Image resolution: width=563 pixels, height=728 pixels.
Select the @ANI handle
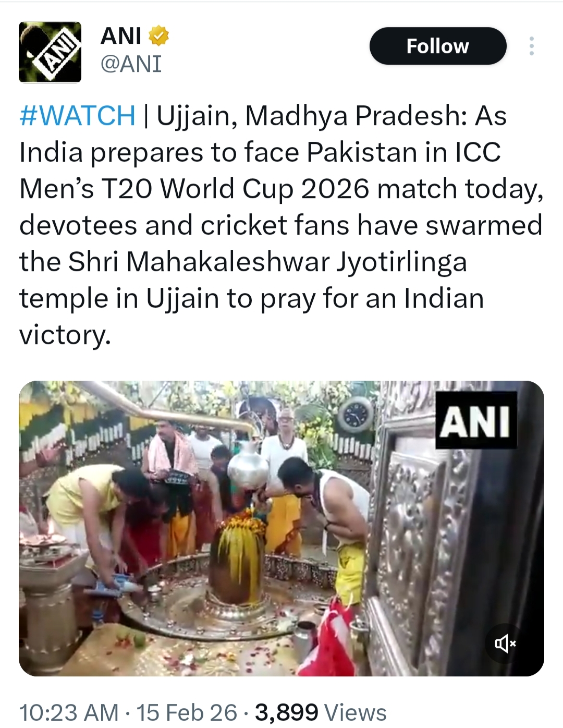(131, 64)
